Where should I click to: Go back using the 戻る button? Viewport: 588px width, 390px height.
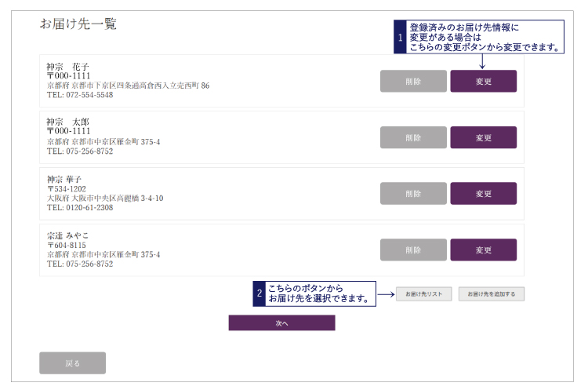tap(72, 363)
